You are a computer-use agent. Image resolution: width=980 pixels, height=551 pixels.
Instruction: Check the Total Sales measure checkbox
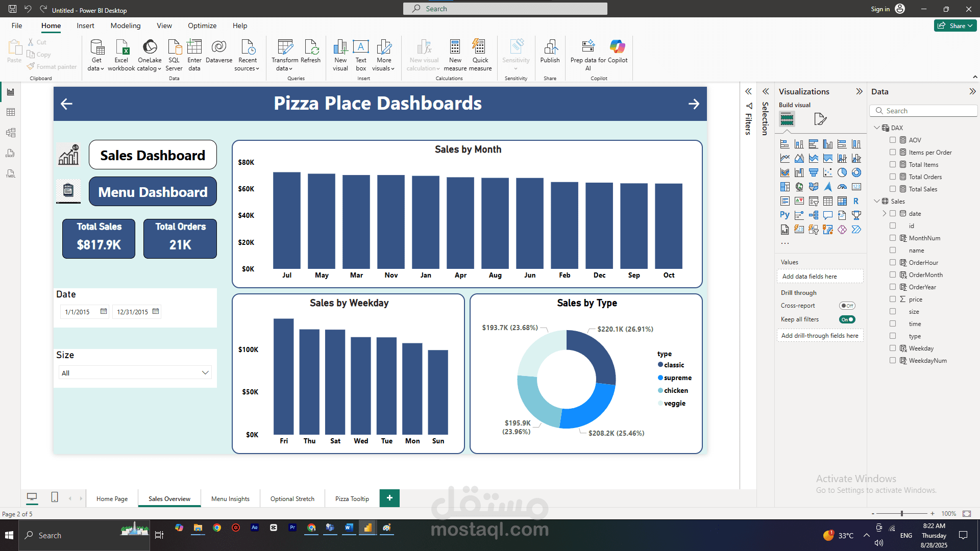click(893, 189)
